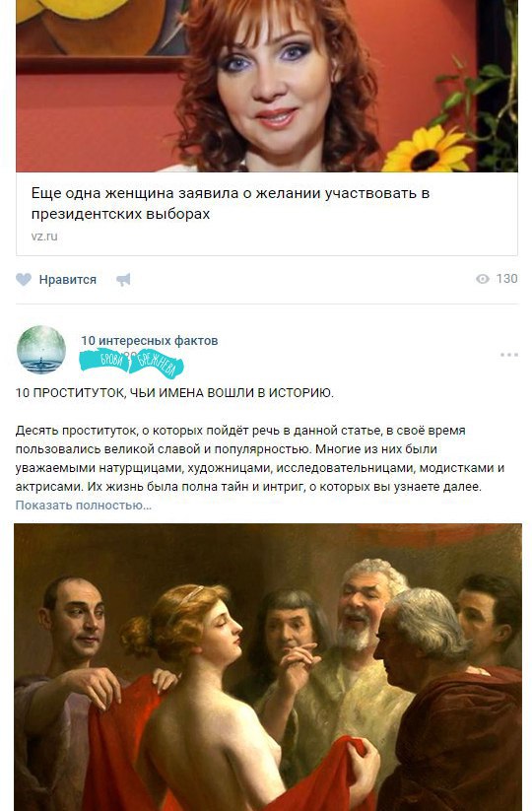
Task: Click the heading 10 ПРОСТИТУТОК, ЧЬИ ИМЕНА ВОШЛИ
Action: click(x=174, y=393)
